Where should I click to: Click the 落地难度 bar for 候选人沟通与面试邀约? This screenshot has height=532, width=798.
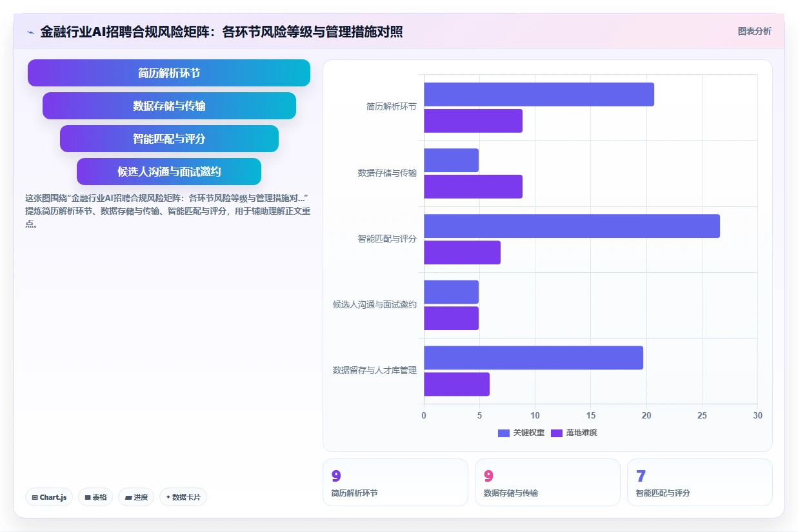coord(451,318)
